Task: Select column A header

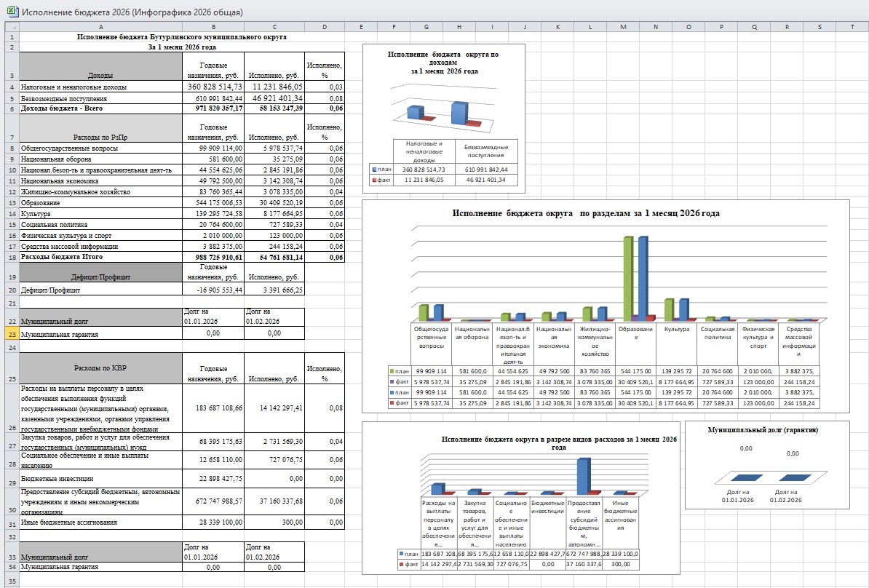Action: [100, 27]
